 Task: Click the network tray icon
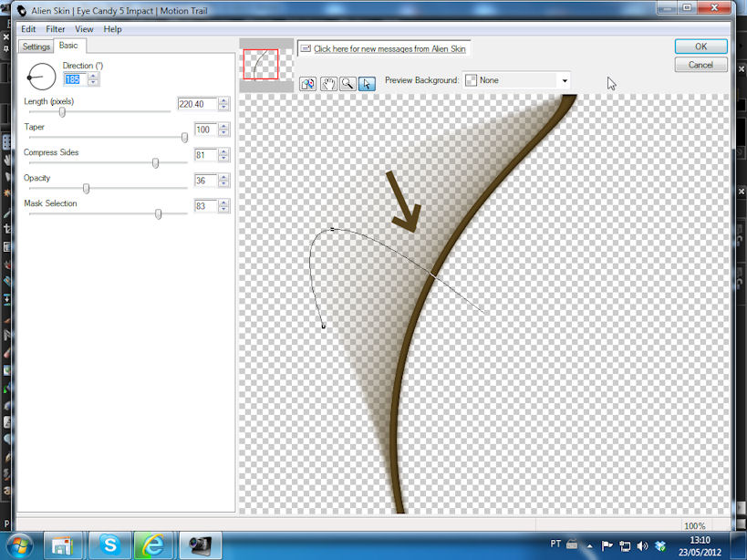coord(625,546)
